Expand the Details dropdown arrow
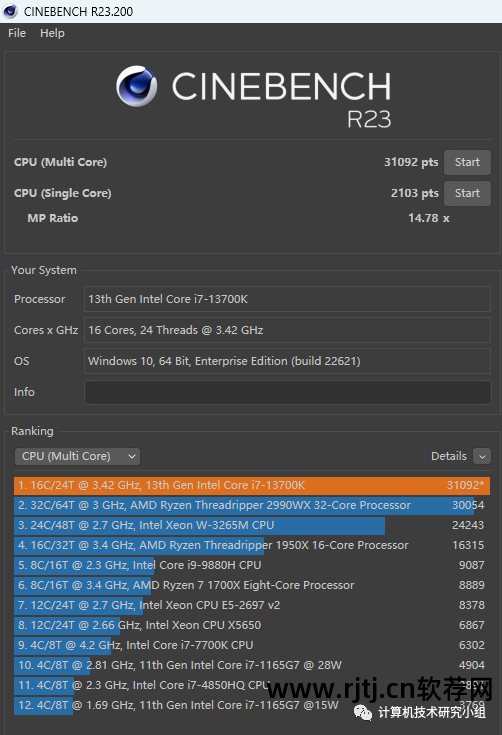502x735 pixels. (482, 456)
